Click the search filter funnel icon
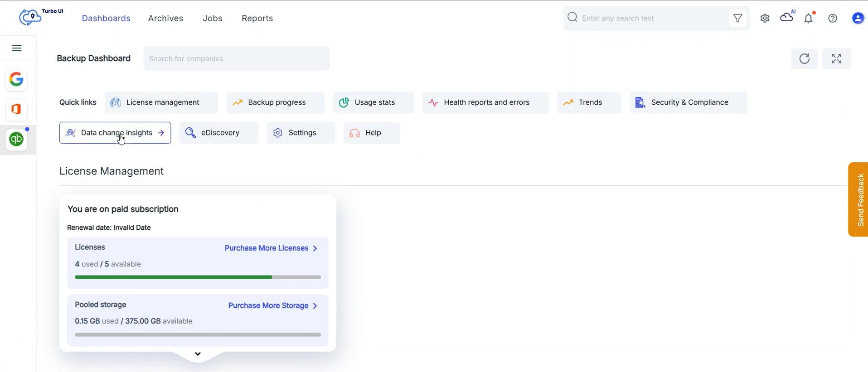Screen dimensions: 868x372 coord(737,18)
